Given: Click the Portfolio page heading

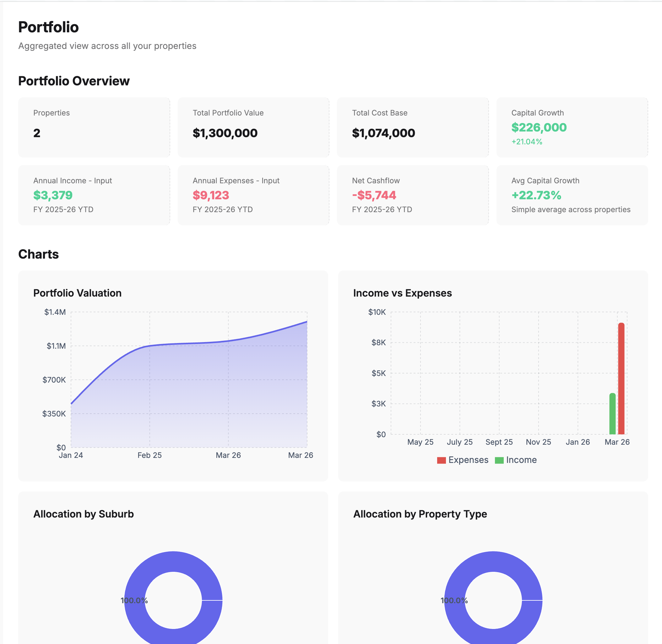Looking at the screenshot, I should click(x=48, y=27).
